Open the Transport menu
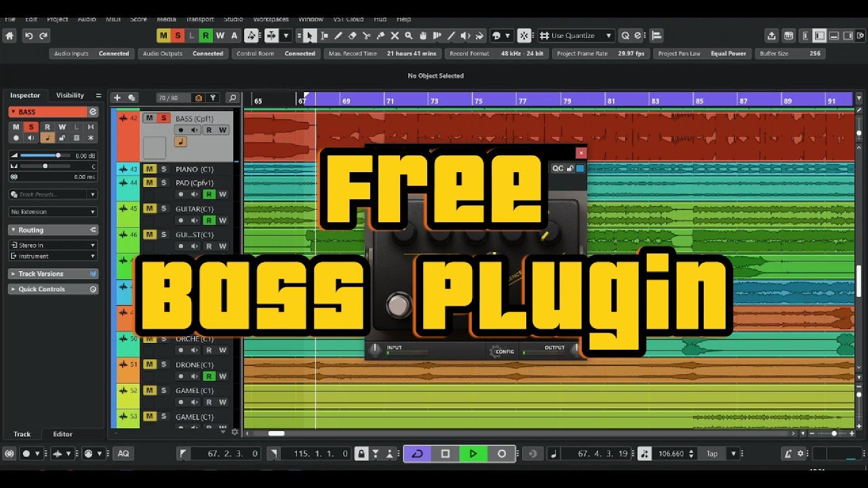Image resolution: width=868 pixels, height=488 pixels. 199,19
